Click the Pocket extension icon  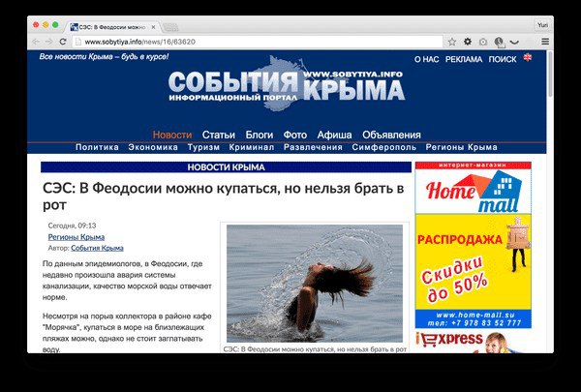(514, 43)
